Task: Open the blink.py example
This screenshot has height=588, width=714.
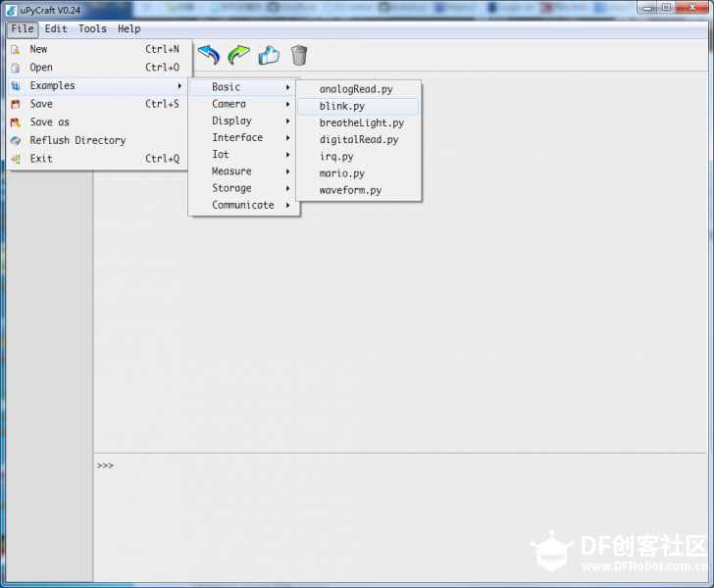Action: [358, 106]
